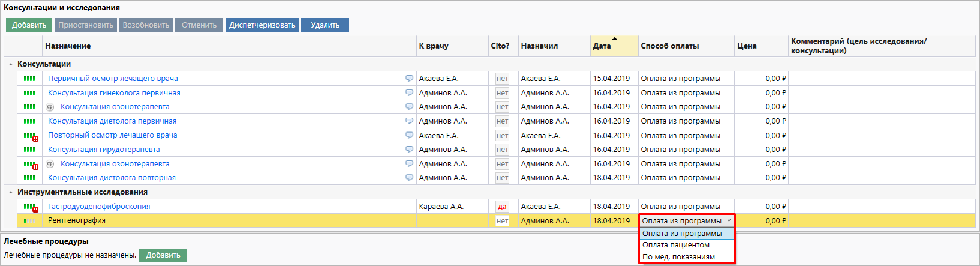The height and width of the screenshot is (266, 980).
Task: Collapse the Консультации group
Action: point(11,64)
